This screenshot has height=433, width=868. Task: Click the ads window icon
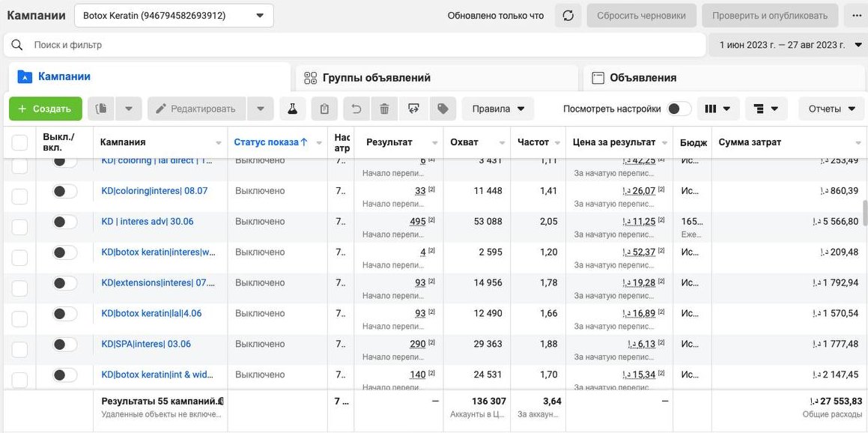[x=598, y=78]
